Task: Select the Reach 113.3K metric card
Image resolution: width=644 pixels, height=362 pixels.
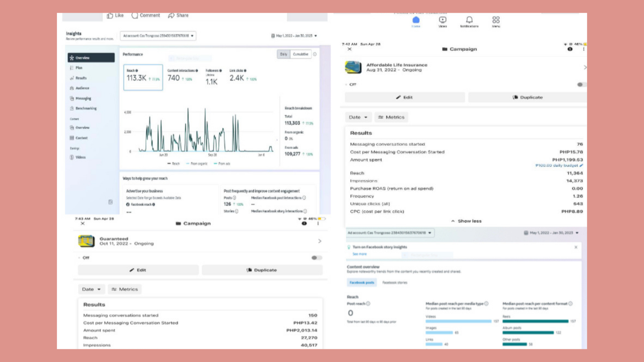Action: click(x=143, y=77)
